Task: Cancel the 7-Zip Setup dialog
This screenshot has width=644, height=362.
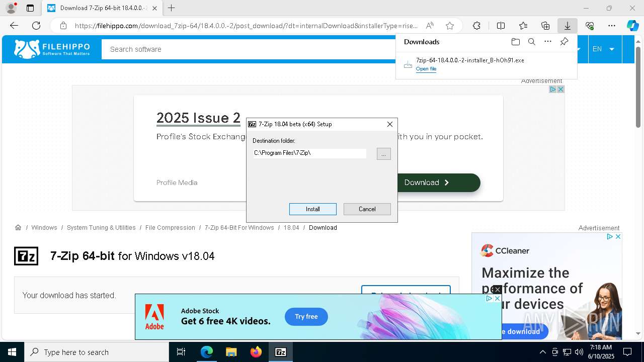Action: [367, 209]
